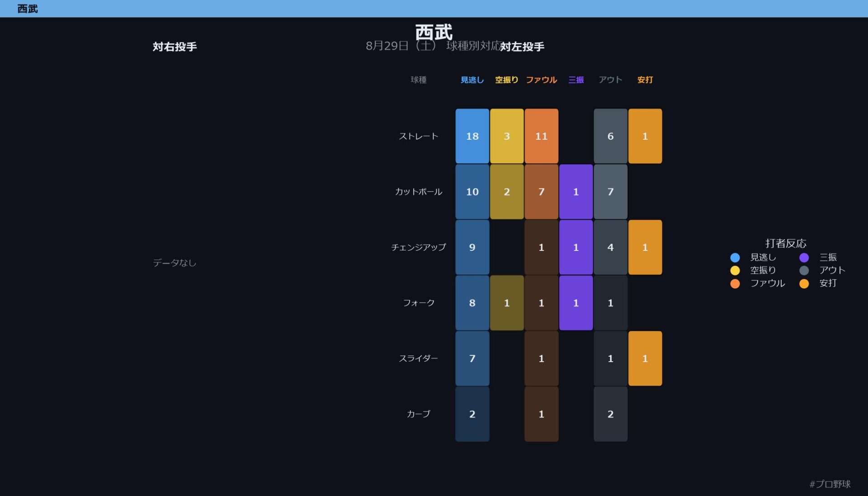Select the カットボール row label
The width and height of the screenshot is (868, 496).
419,192
